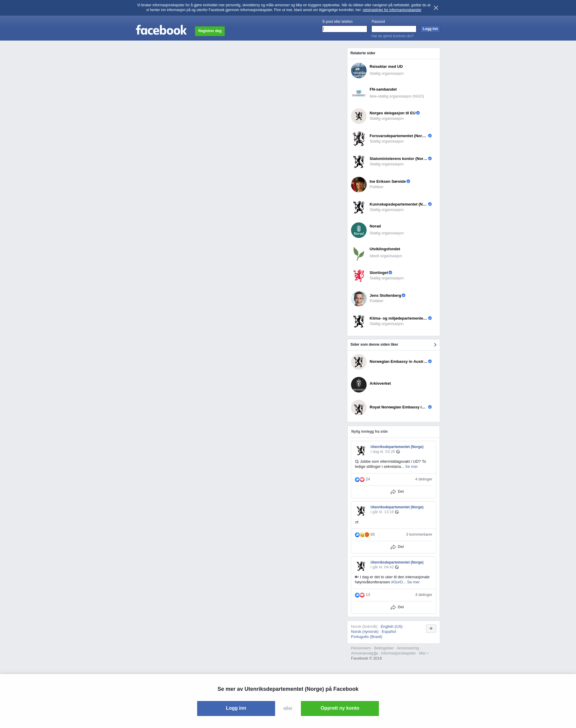
Task: Click the top Logg inn button
Action: pos(430,29)
